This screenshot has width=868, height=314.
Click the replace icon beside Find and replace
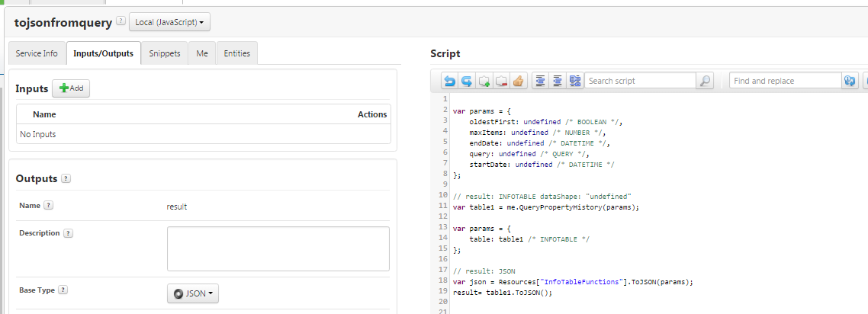click(x=850, y=81)
